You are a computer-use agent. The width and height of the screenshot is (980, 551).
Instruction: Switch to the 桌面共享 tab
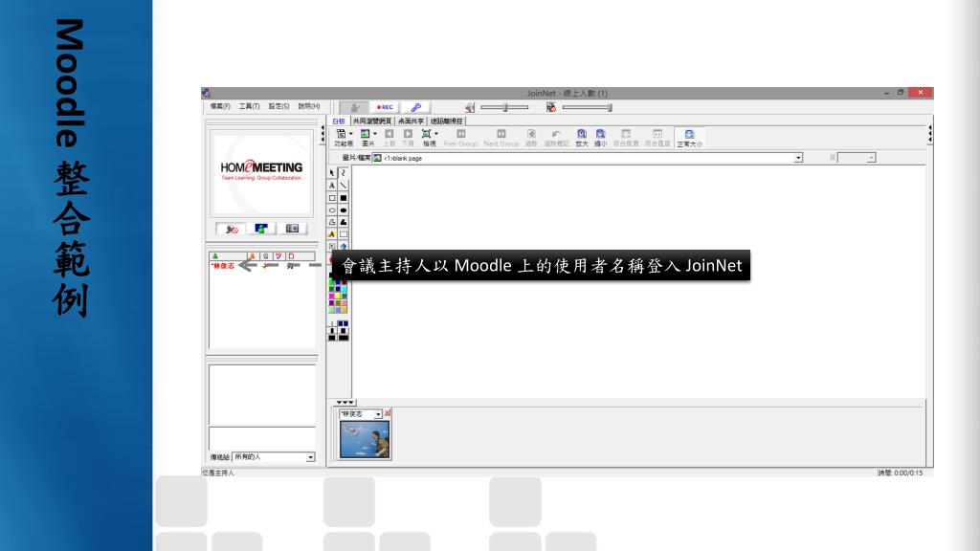pos(411,121)
